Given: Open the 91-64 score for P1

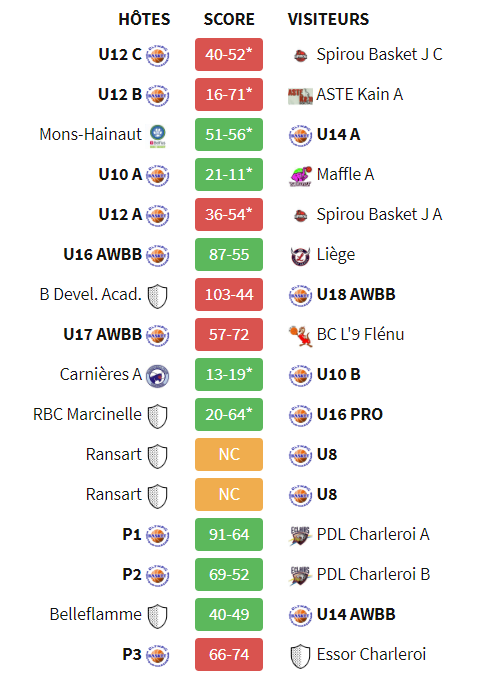Looking at the screenshot, I should coord(229,535).
